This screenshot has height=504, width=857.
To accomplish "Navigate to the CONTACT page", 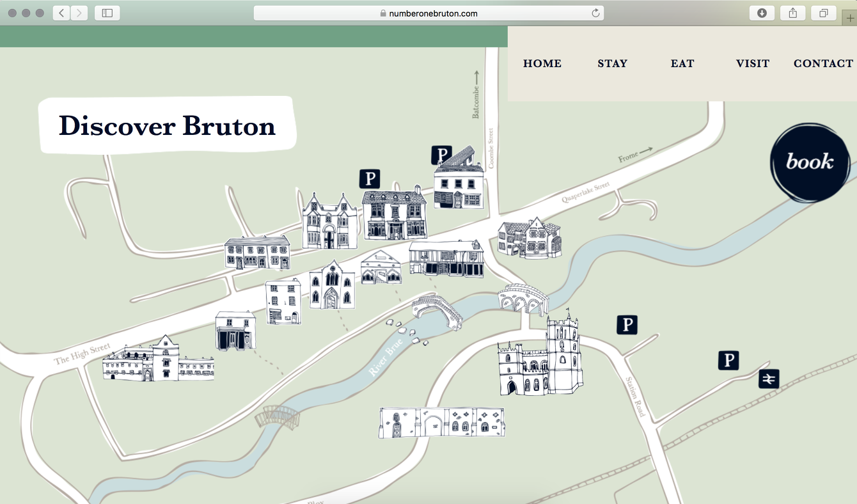I will pyautogui.click(x=823, y=63).
